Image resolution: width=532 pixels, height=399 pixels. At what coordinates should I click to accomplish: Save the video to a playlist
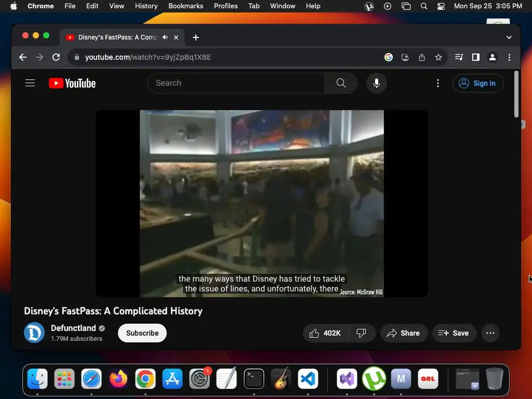point(454,333)
